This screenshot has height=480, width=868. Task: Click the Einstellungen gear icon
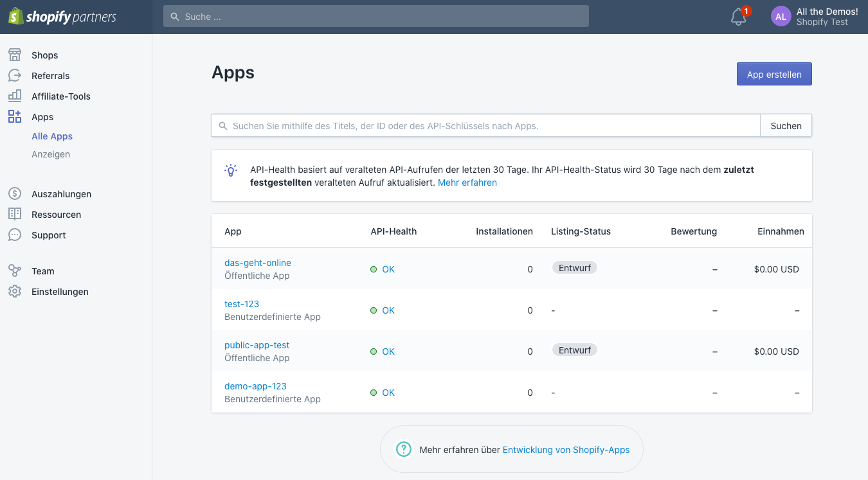15,292
